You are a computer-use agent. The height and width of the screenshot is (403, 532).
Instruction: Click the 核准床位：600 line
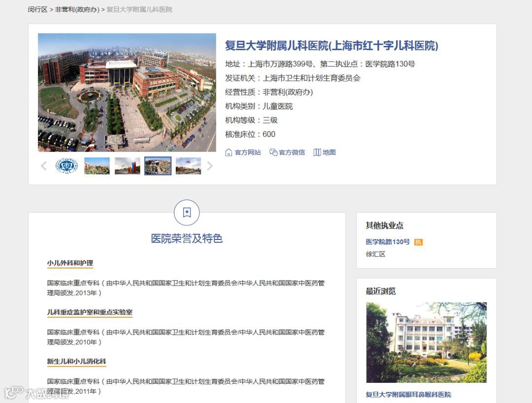coord(250,134)
